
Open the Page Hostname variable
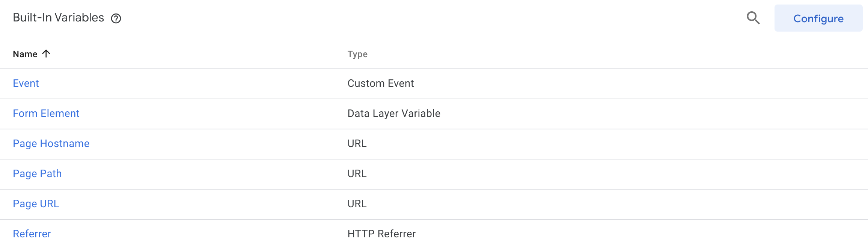51,144
